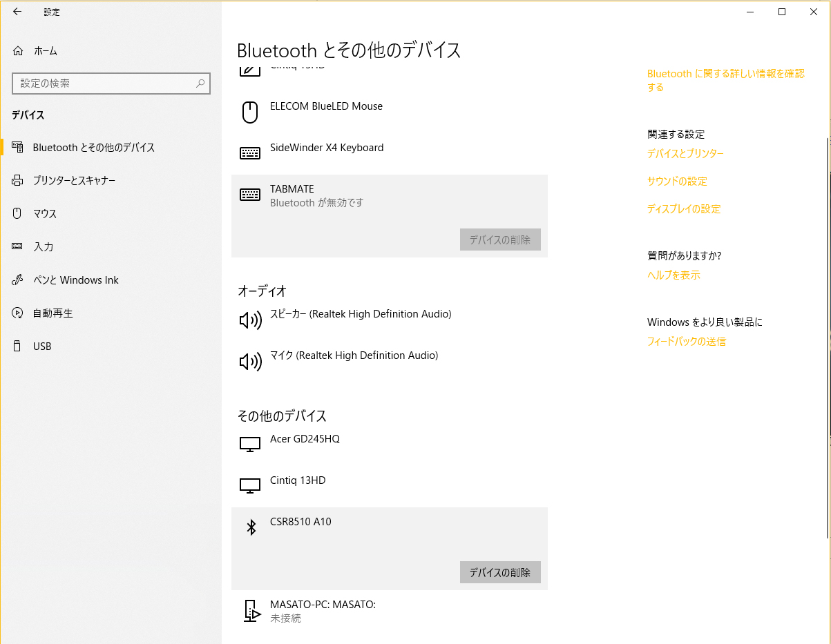This screenshot has width=831, height=644.
Task: Click the search magnifier icon
Action: tap(200, 84)
